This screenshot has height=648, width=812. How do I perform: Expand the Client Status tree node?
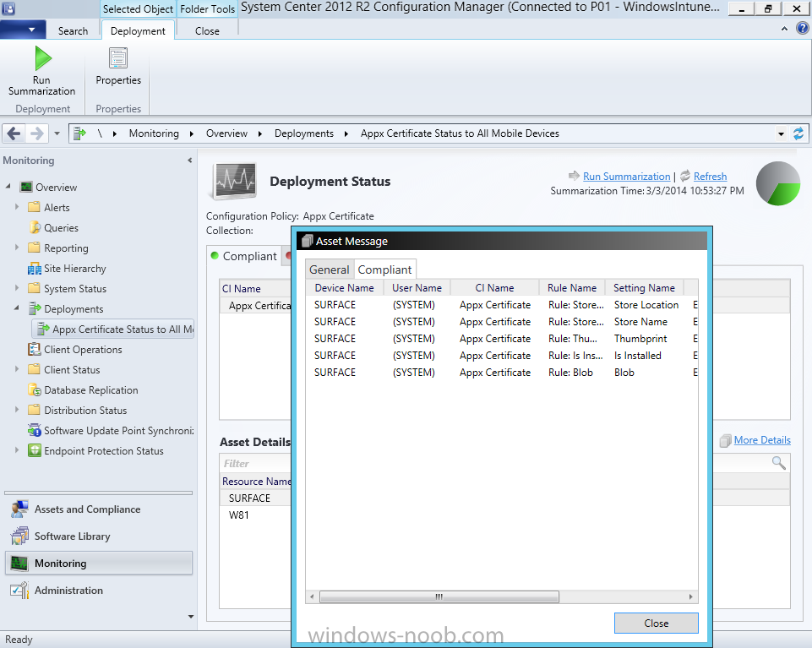pos(17,369)
